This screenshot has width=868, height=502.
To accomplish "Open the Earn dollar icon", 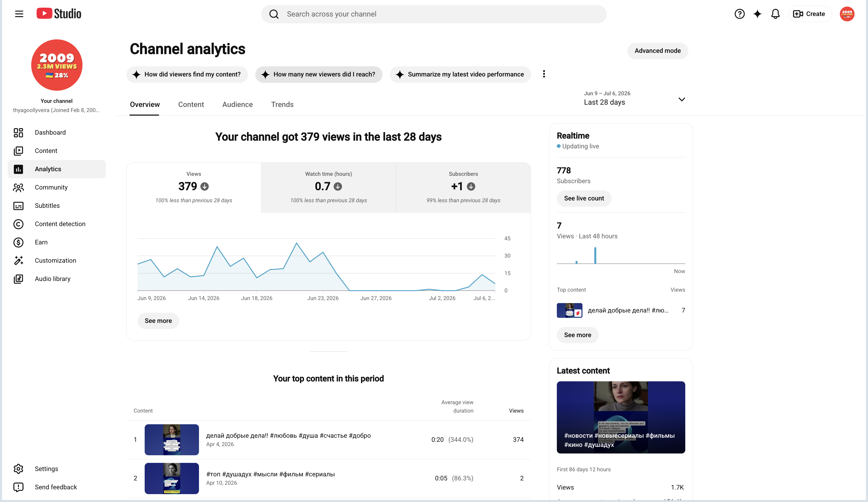I will click(x=18, y=242).
